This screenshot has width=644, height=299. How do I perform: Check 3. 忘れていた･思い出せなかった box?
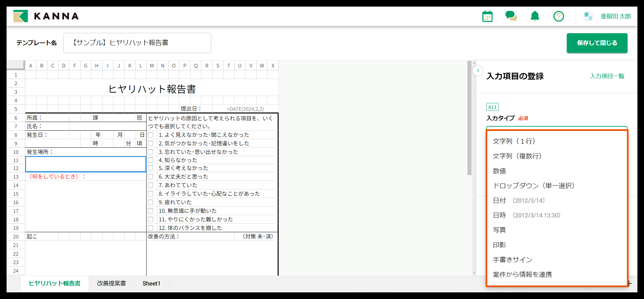[x=150, y=152]
